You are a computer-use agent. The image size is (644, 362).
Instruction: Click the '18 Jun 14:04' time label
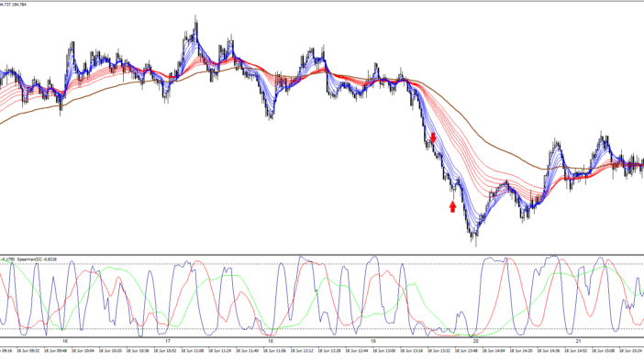(494, 351)
